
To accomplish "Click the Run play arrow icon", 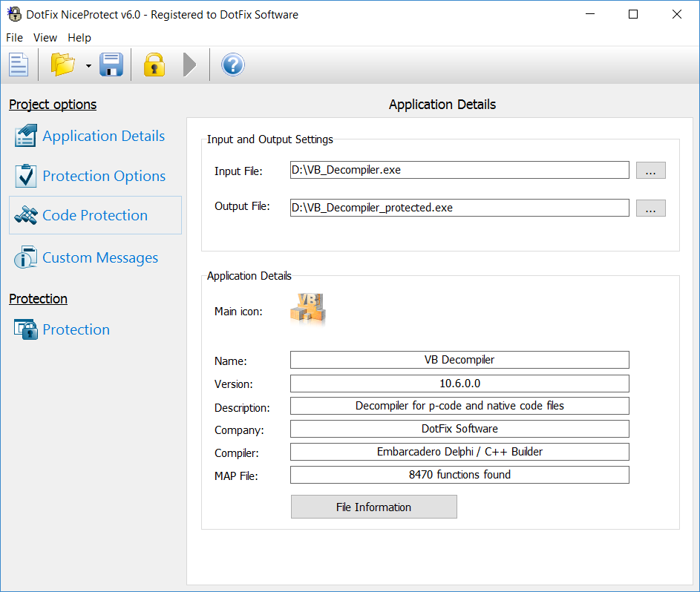I will click(x=189, y=65).
